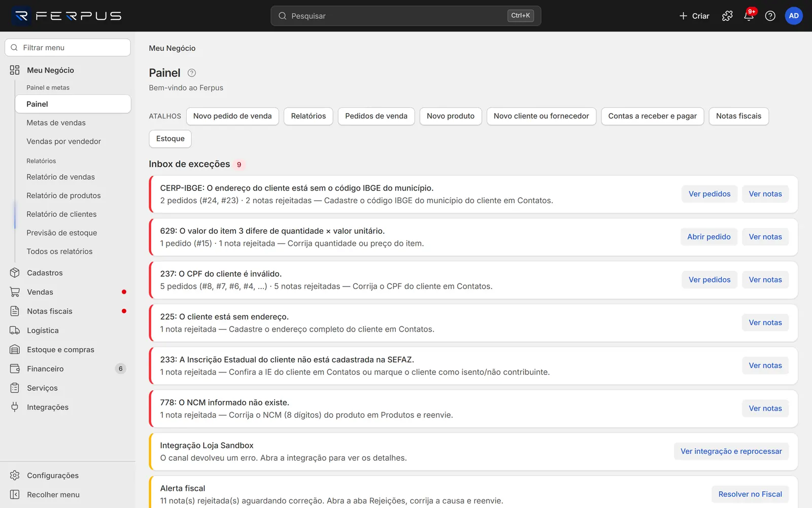The width and height of the screenshot is (812, 508).
Task: Open Relatório de produtos in sidebar
Action: (x=73, y=196)
